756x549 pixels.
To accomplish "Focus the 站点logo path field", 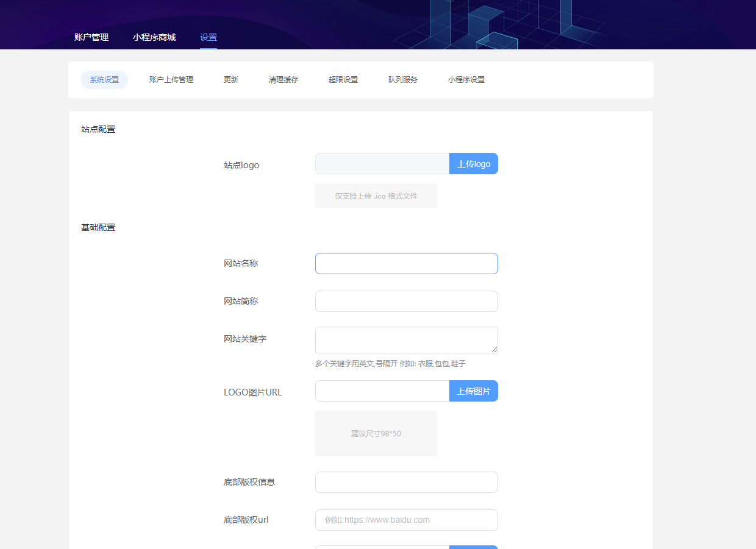I will point(382,164).
